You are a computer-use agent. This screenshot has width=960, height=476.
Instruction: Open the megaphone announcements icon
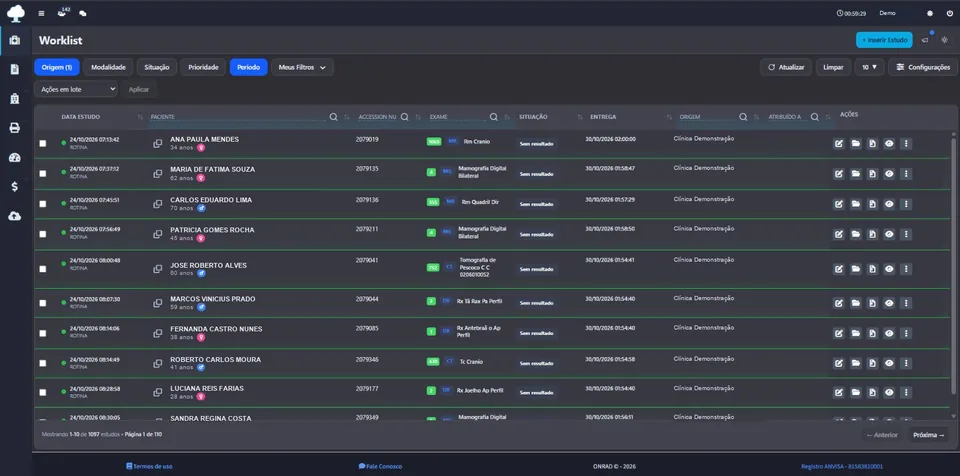pyautogui.click(x=925, y=40)
